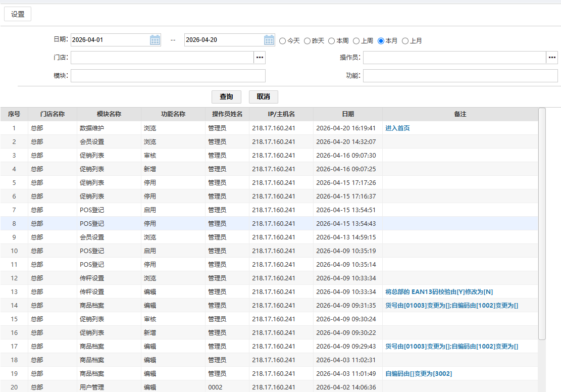Select the 昨天 (yesterday) radio option

point(307,41)
